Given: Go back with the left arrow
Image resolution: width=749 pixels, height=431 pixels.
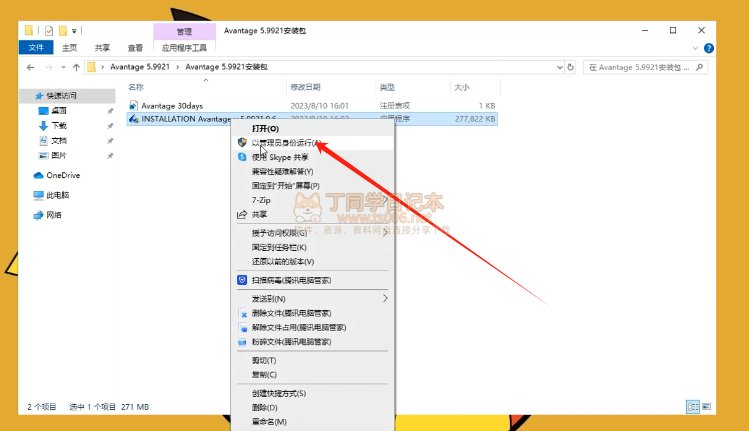Looking at the screenshot, I should click(31, 67).
